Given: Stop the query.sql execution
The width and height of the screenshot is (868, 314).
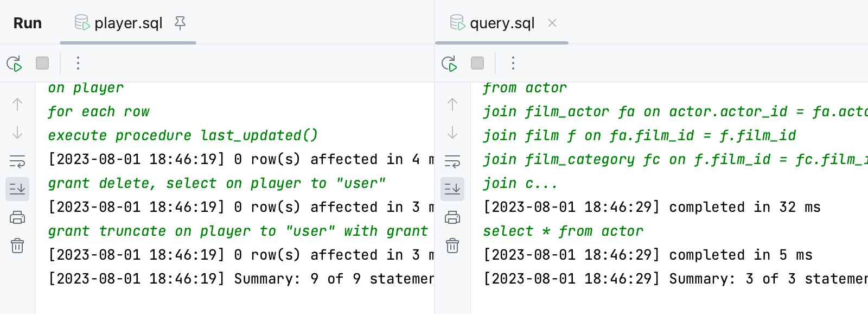Looking at the screenshot, I should (477, 64).
